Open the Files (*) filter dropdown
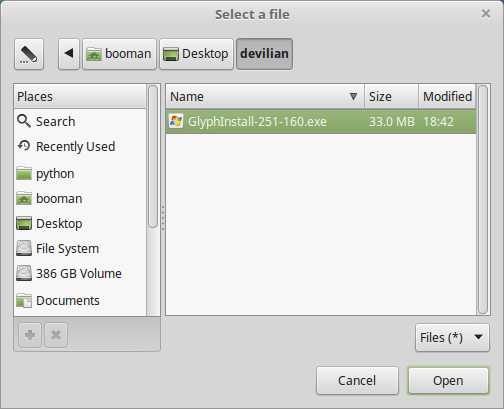This screenshot has height=409, width=504. point(452,338)
